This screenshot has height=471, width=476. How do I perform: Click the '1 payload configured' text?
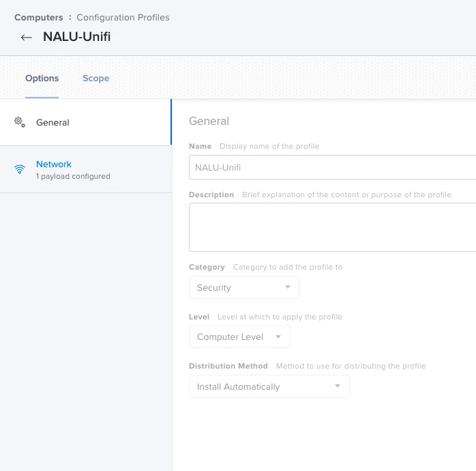[x=73, y=176]
